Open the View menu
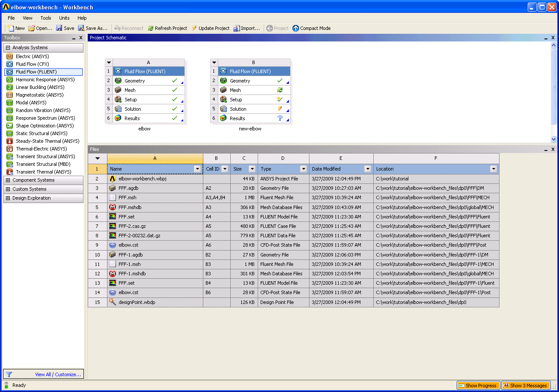Screen dimensions: 559x392 (x=27, y=18)
